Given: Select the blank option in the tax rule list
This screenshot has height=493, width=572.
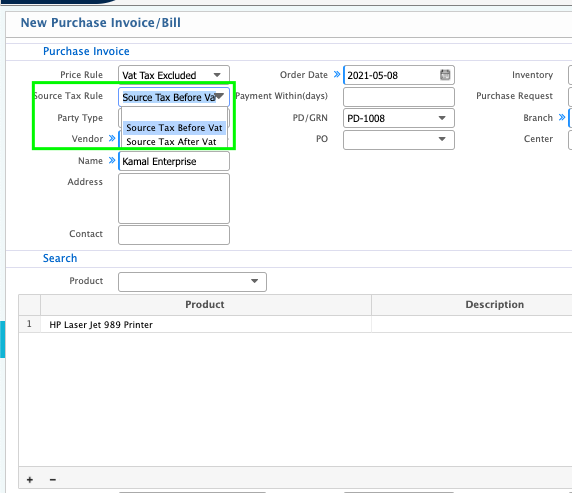Looking at the screenshot, I should click(x=174, y=115).
